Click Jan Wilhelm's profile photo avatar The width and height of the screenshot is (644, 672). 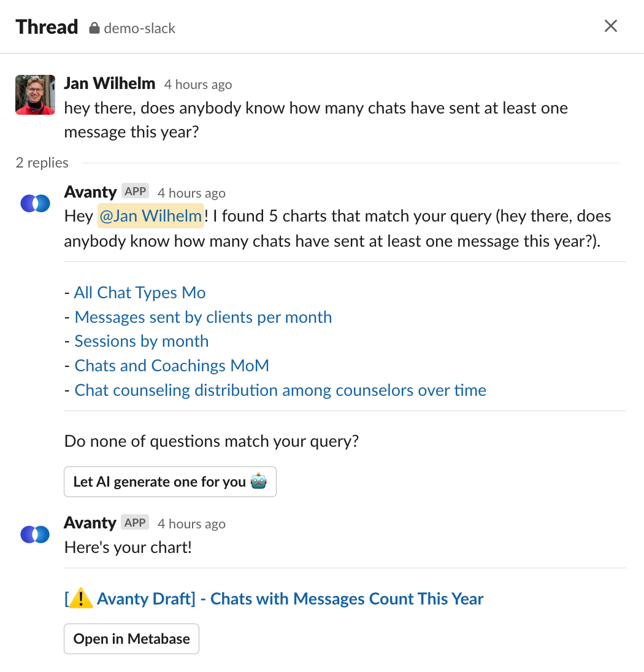click(x=35, y=95)
